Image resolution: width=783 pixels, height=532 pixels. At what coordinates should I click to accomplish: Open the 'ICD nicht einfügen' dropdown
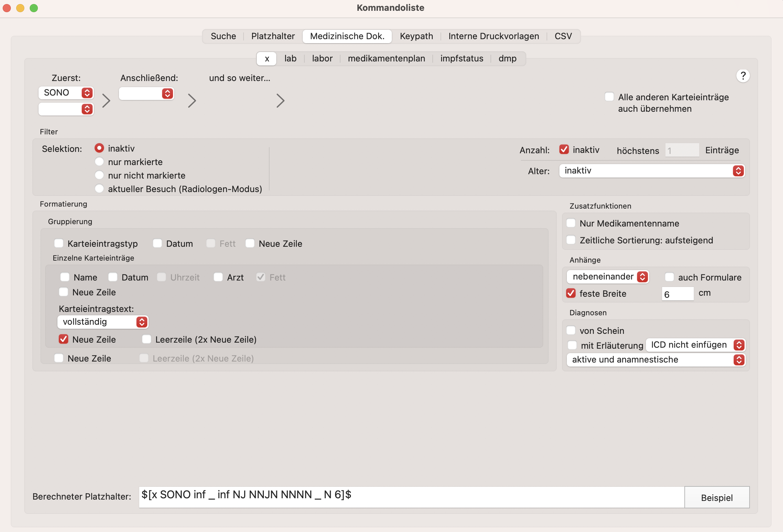tap(696, 345)
